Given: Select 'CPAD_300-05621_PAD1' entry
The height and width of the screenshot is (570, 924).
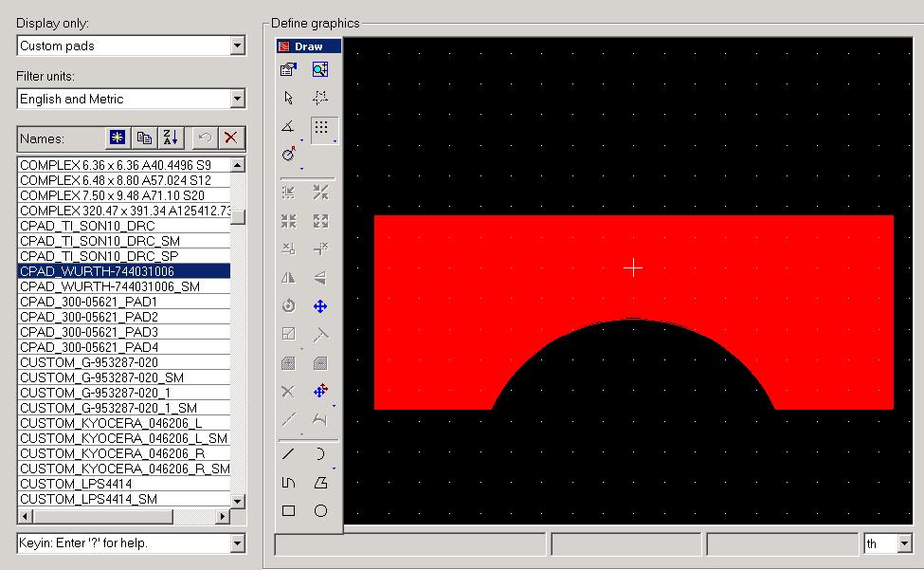Looking at the screenshot, I should pos(124,302).
